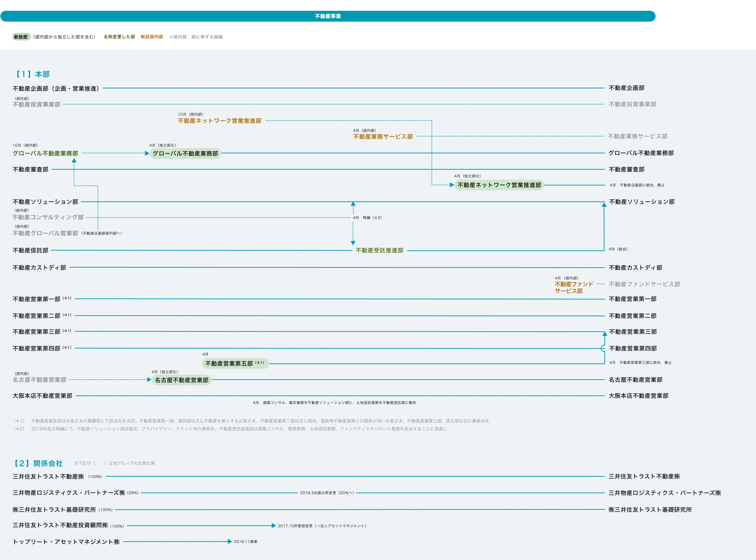Click gray 不動産ファンドサービス部 label

point(644,284)
